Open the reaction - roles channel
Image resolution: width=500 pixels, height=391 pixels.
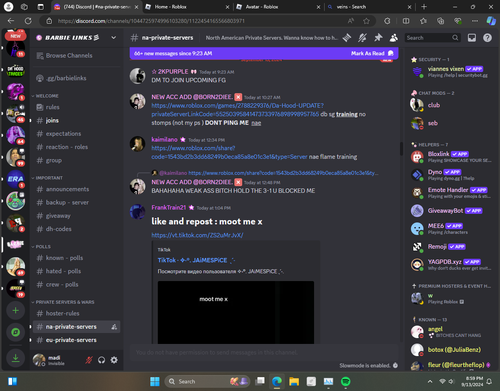coord(76,147)
